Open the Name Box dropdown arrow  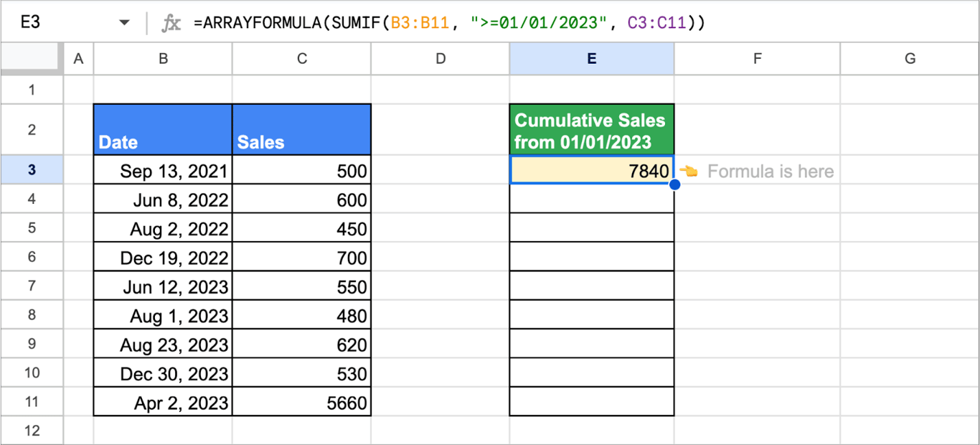point(125,23)
